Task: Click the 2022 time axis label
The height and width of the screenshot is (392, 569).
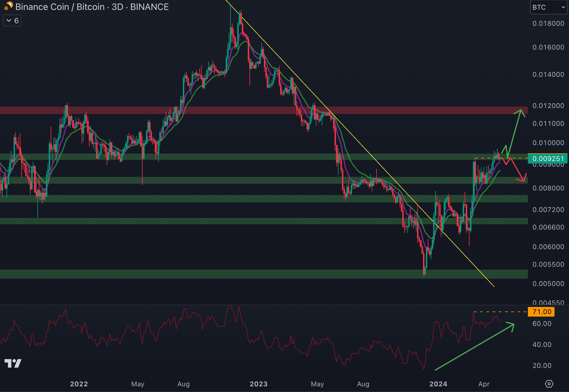Action: 79,384
